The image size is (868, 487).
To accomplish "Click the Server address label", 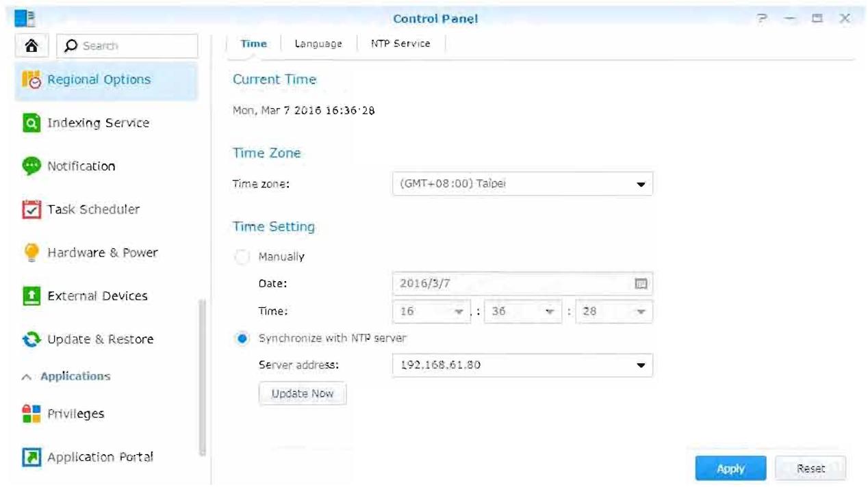I will 298,365.
